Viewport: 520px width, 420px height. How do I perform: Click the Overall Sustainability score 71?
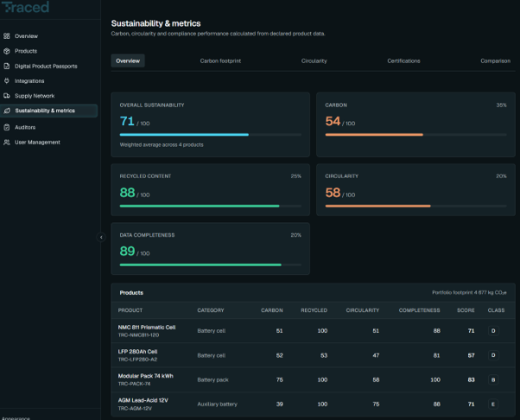(x=127, y=121)
